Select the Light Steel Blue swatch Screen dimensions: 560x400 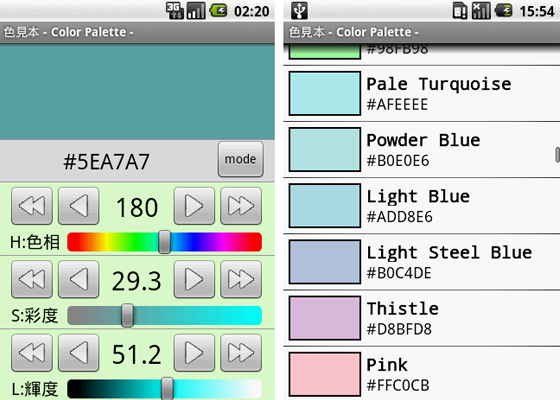[325, 262]
